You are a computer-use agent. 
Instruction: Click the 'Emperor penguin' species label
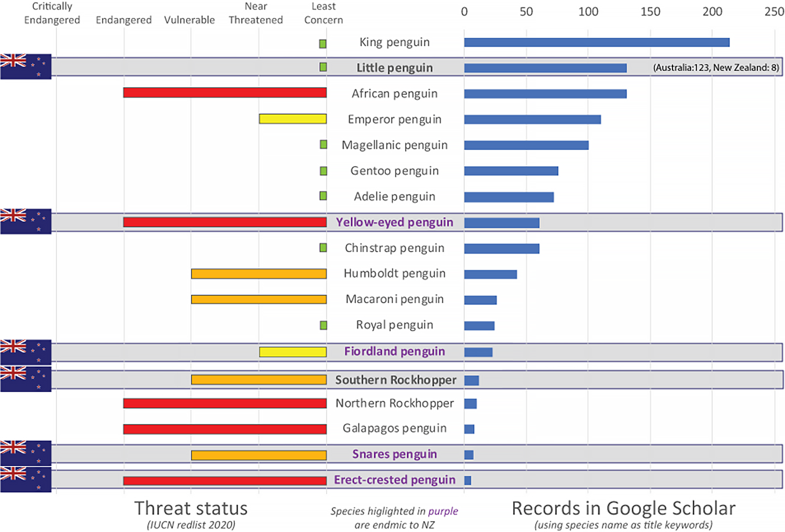(x=395, y=119)
